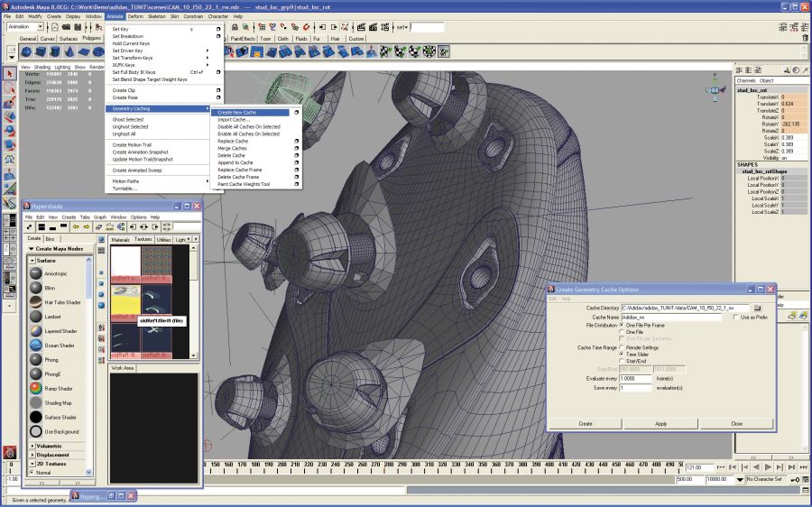Image resolution: width=812 pixels, height=507 pixels.
Task: Expand the Displacement nodes section
Action: pos(34,455)
